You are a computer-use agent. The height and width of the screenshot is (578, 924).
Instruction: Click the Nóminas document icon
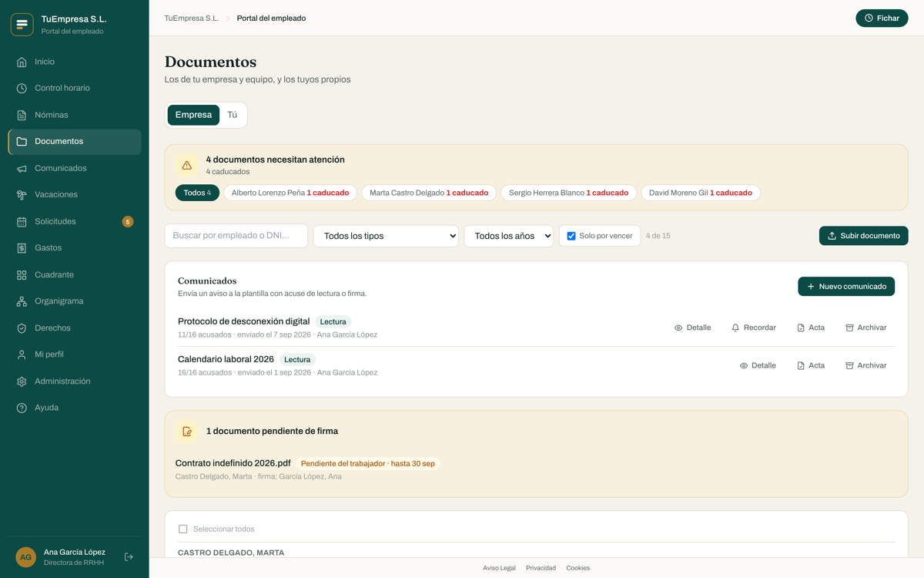[x=22, y=115]
